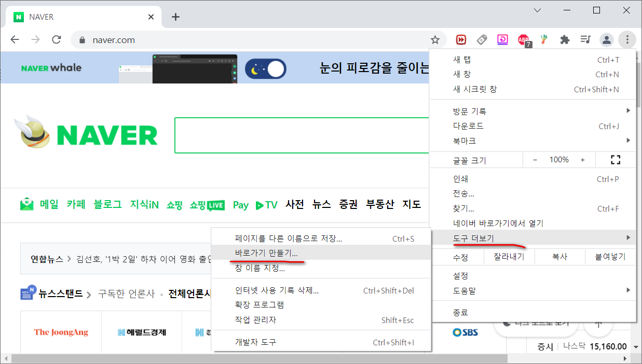Open 확장 프로그램 from the submenu

[x=321, y=305]
